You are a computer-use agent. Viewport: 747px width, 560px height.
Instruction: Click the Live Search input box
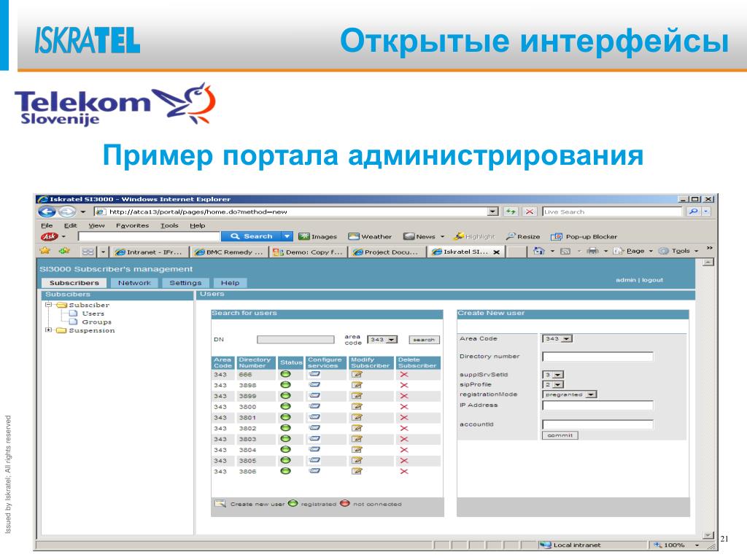coord(612,211)
